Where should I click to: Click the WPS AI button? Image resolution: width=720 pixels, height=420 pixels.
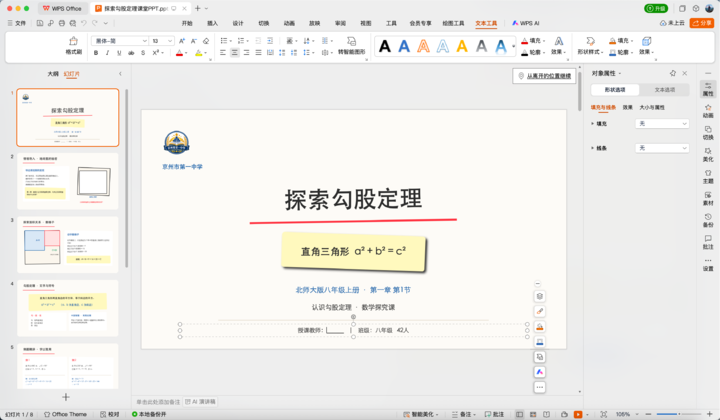526,23
